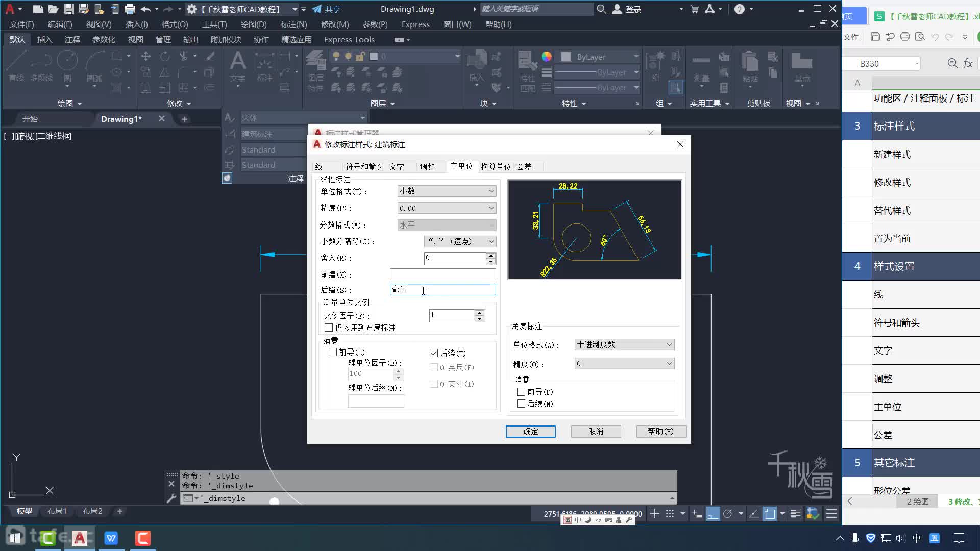This screenshot has height=551, width=980.
Task: Click the color wheel swatch in 特性 panel
Action: pyautogui.click(x=546, y=57)
